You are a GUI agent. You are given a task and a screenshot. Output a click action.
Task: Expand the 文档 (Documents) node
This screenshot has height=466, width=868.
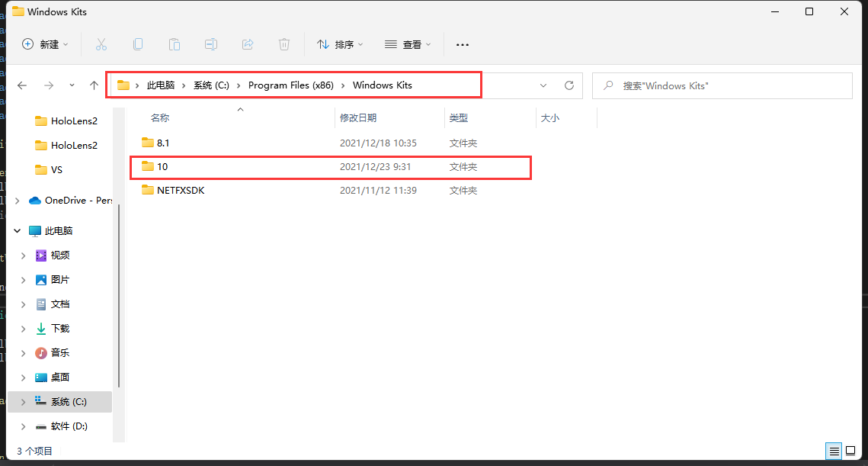(24, 304)
